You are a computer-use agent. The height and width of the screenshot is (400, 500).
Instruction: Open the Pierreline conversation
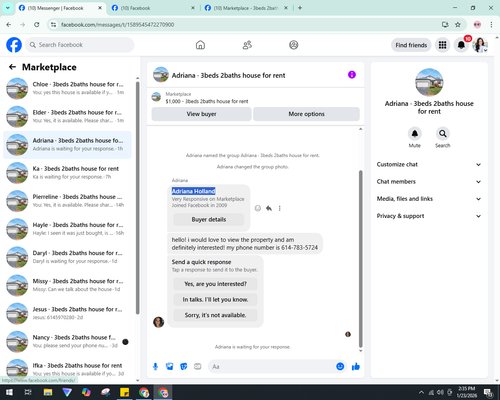[67, 201]
